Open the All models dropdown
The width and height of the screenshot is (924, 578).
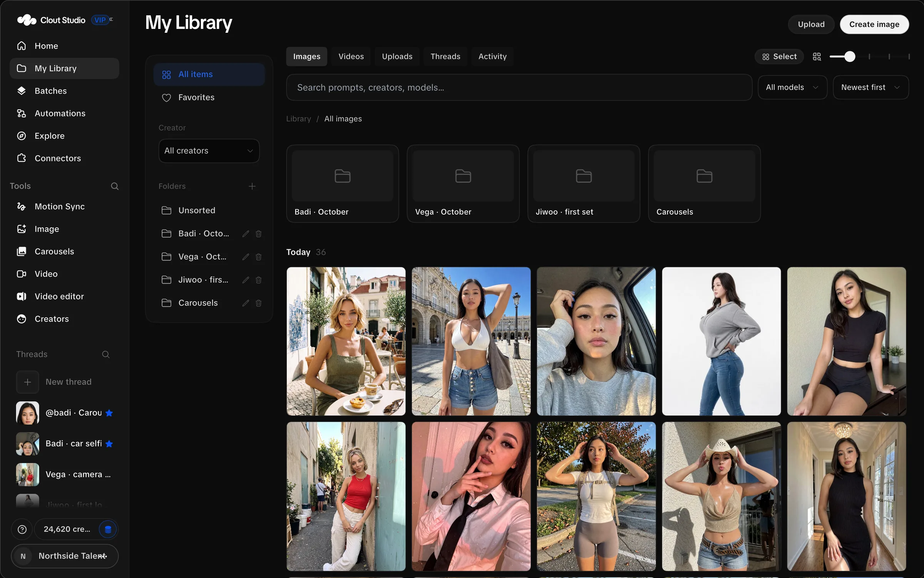[x=792, y=87]
